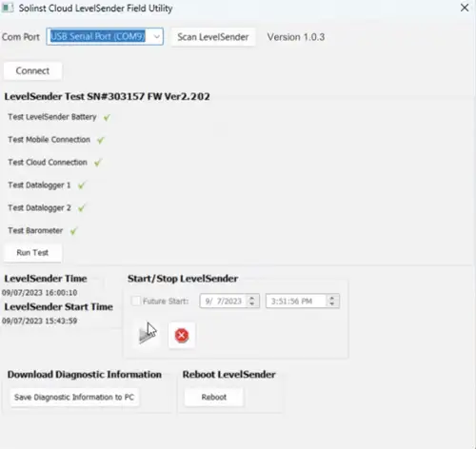Start the LevelSender with the play icon

click(147, 335)
